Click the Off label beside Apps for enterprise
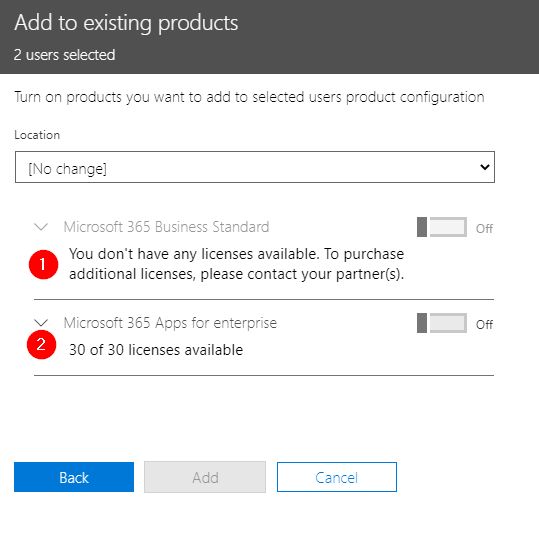 coord(484,324)
